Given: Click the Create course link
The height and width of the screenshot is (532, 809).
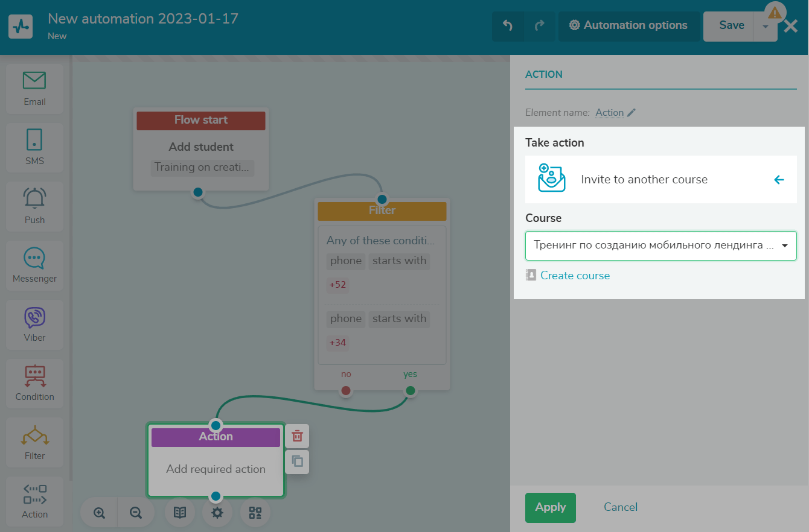Looking at the screenshot, I should 575,276.
